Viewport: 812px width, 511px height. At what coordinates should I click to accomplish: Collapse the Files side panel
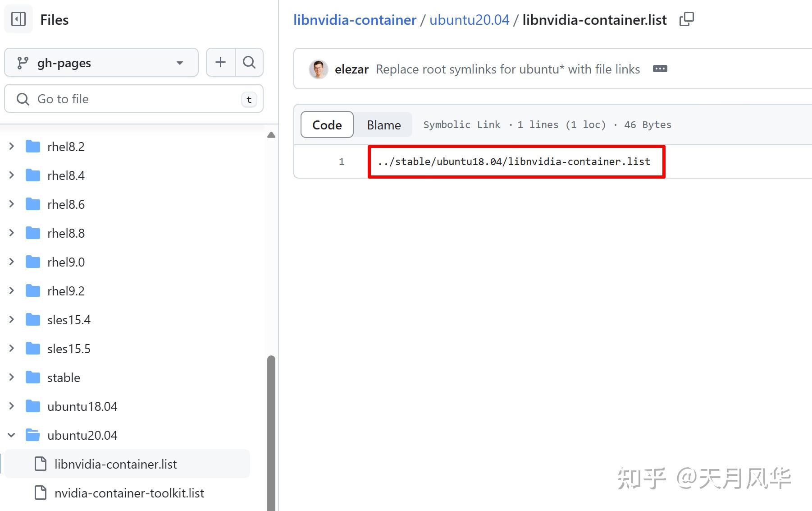click(x=18, y=19)
